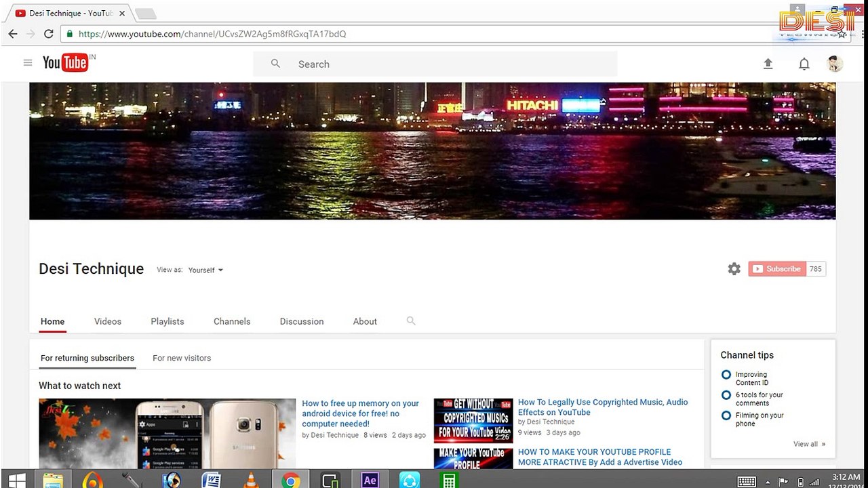Image resolution: width=868 pixels, height=488 pixels.
Task: Open the YouTube guide hamburger menu
Action: [28, 63]
